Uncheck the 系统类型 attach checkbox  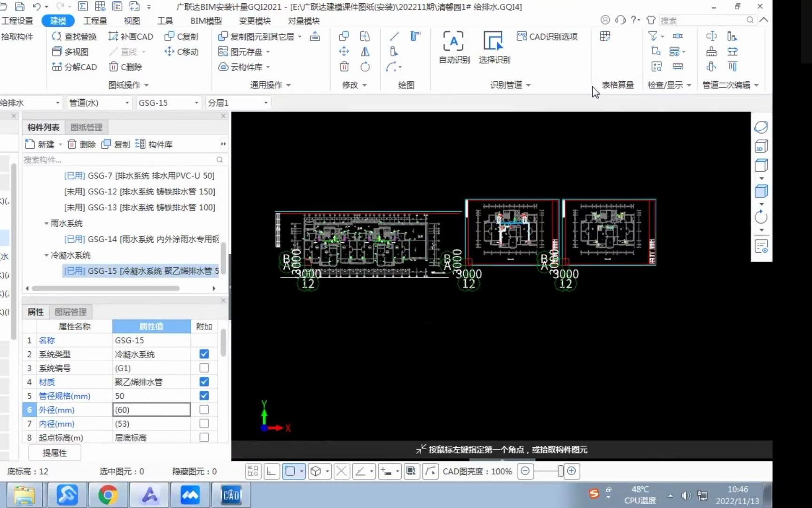tap(204, 354)
